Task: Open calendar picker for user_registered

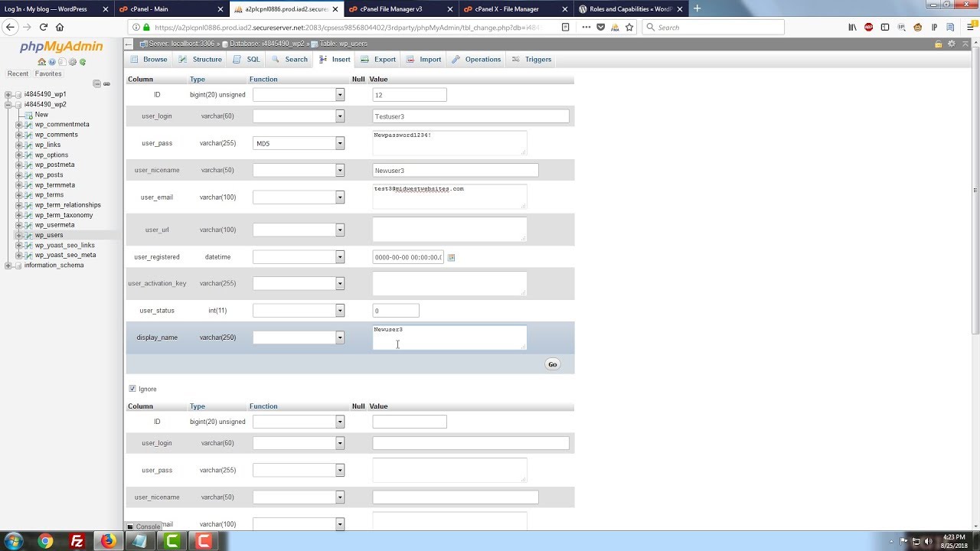Action: pos(451,257)
